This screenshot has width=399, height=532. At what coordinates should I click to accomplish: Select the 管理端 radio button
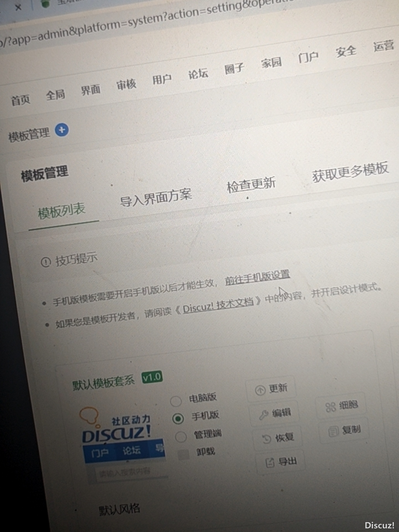point(181,437)
